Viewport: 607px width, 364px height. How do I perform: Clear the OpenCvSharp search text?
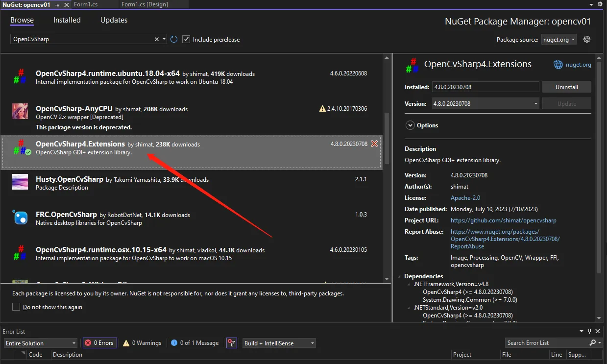[157, 39]
